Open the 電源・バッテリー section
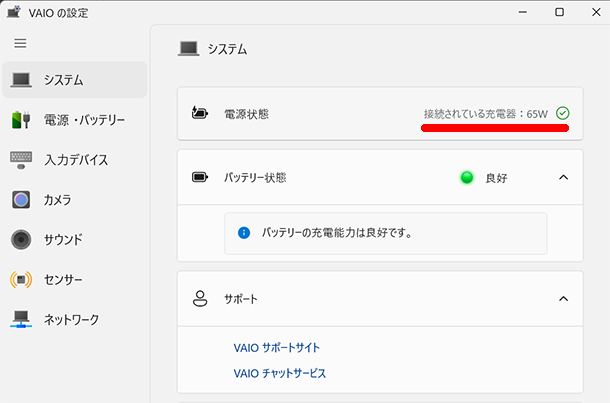Viewport: 610px width, 403px height. click(75, 120)
